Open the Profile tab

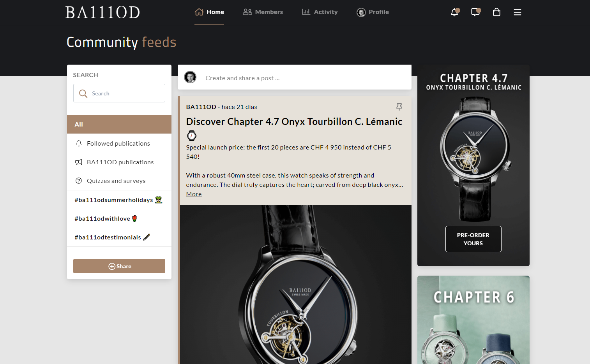(x=373, y=12)
